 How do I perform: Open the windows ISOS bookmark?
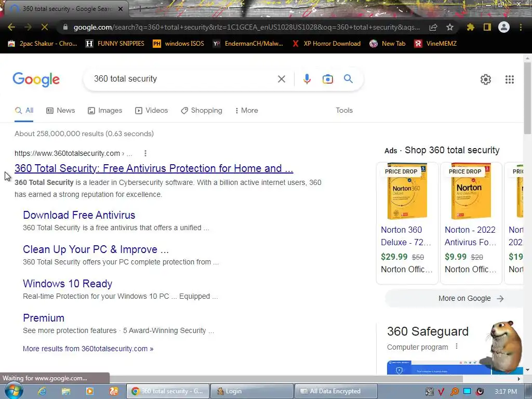coord(179,44)
